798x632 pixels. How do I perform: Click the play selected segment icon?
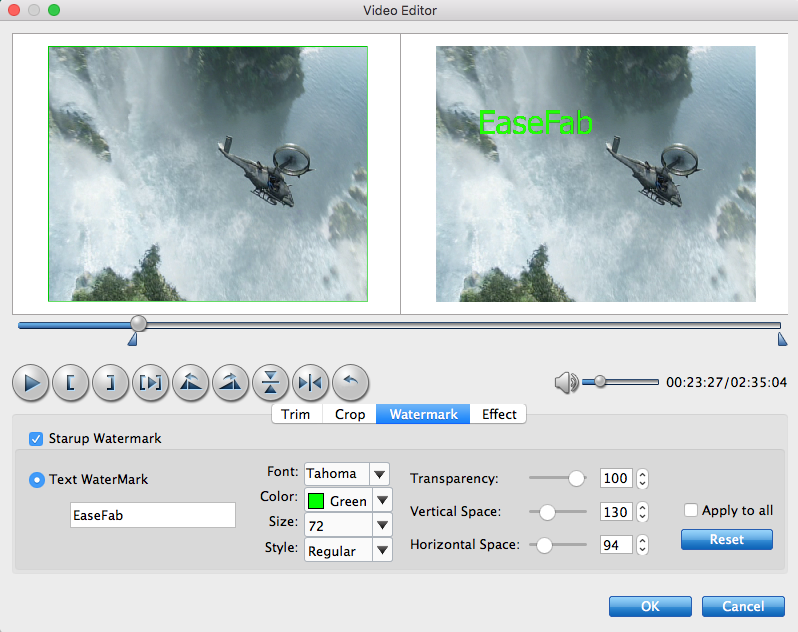tap(151, 382)
